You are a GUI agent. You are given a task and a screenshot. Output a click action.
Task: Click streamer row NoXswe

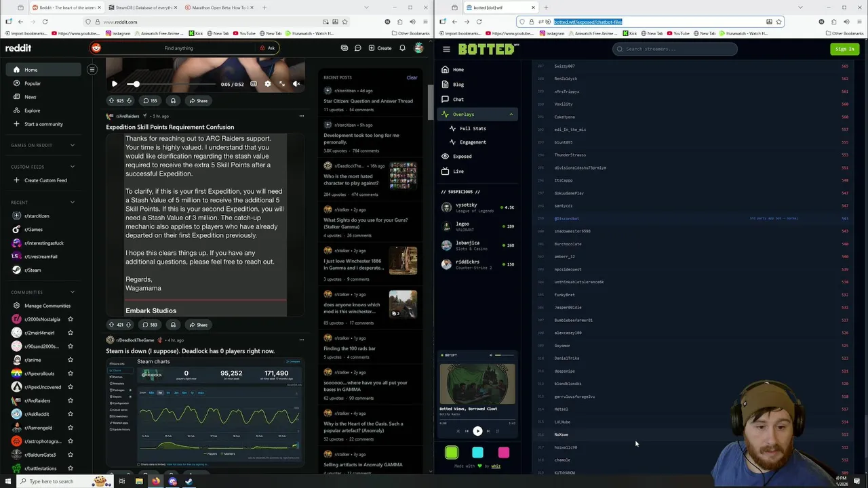coord(692,434)
